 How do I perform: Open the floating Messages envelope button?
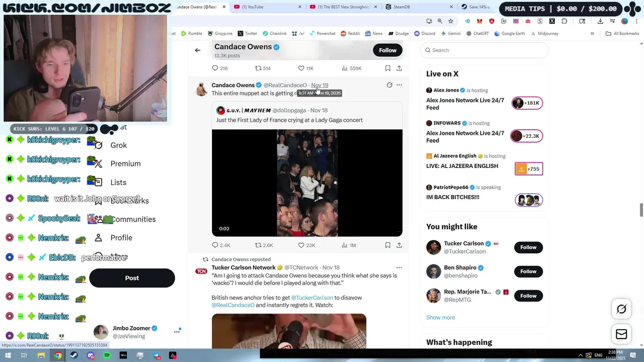[x=621, y=334]
